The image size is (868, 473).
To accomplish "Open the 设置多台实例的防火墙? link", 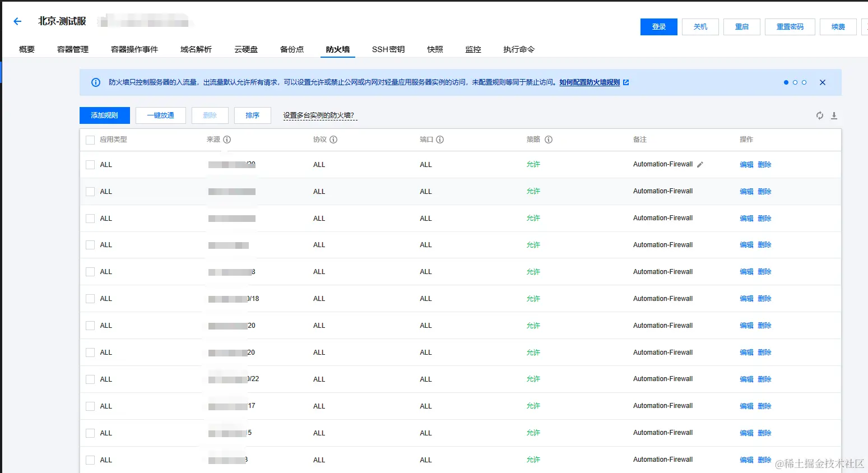I will click(319, 115).
